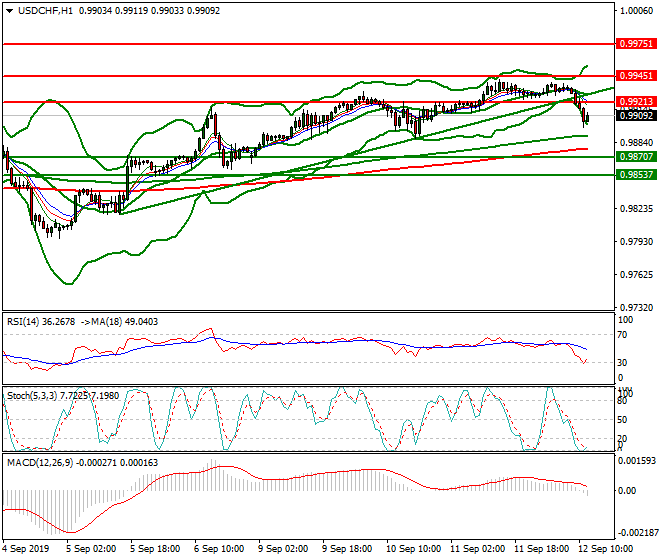Select the 0.99451 red price level label
The height and width of the screenshot is (560, 660).
tap(636, 76)
